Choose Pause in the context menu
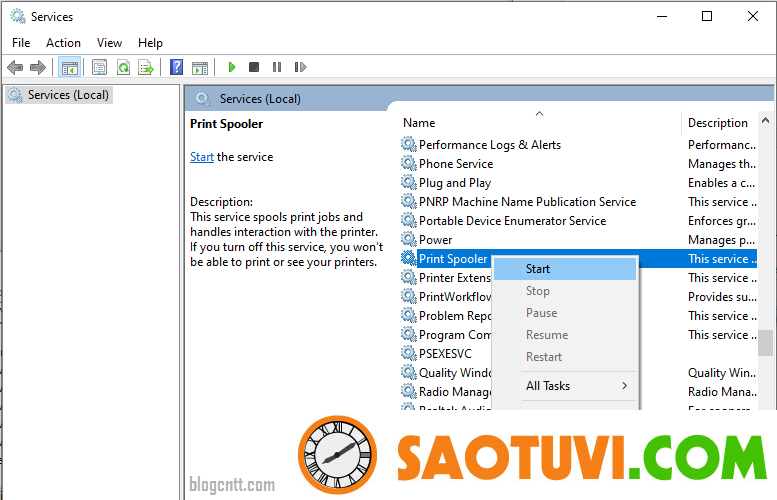777x500 pixels. (x=565, y=313)
